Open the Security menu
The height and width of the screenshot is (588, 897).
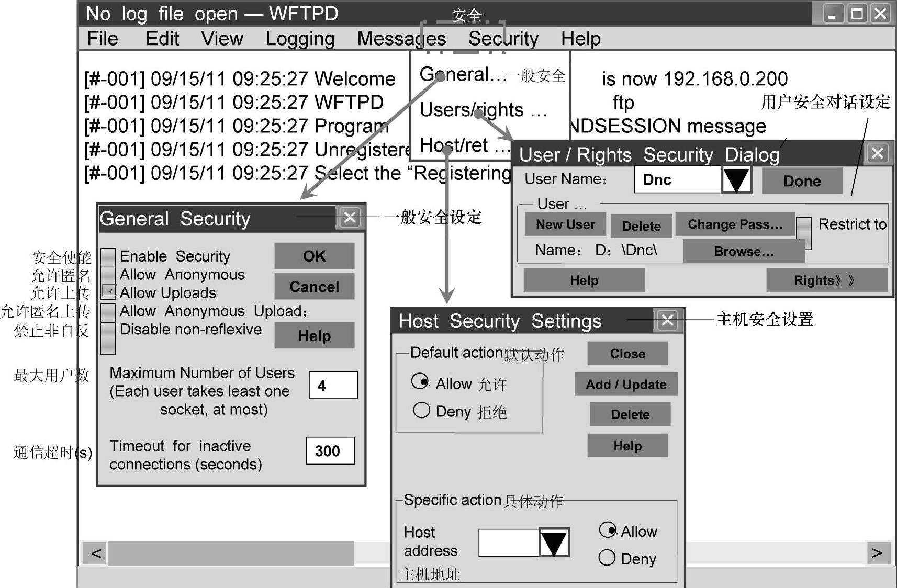(503, 39)
